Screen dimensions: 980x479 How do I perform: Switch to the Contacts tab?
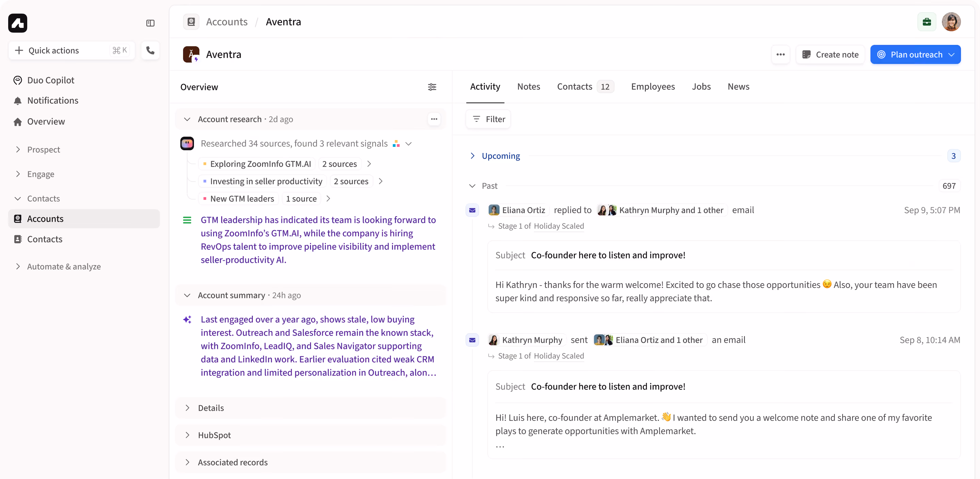click(585, 87)
